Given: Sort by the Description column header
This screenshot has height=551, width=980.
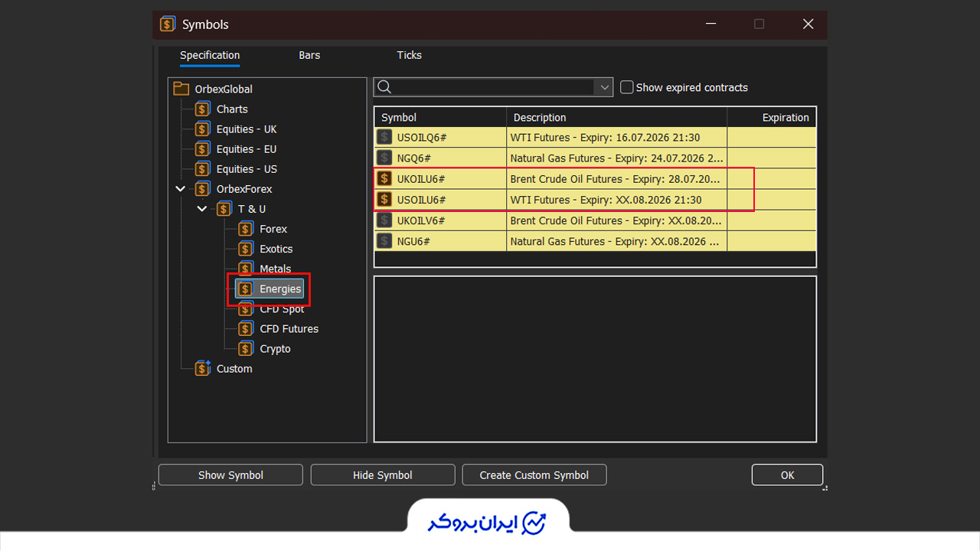Looking at the screenshot, I should [x=616, y=117].
